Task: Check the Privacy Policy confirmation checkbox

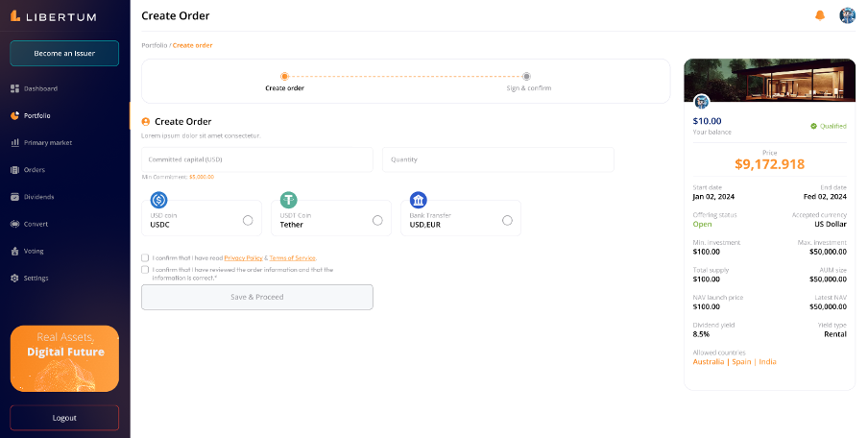Action: pyautogui.click(x=145, y=257)
